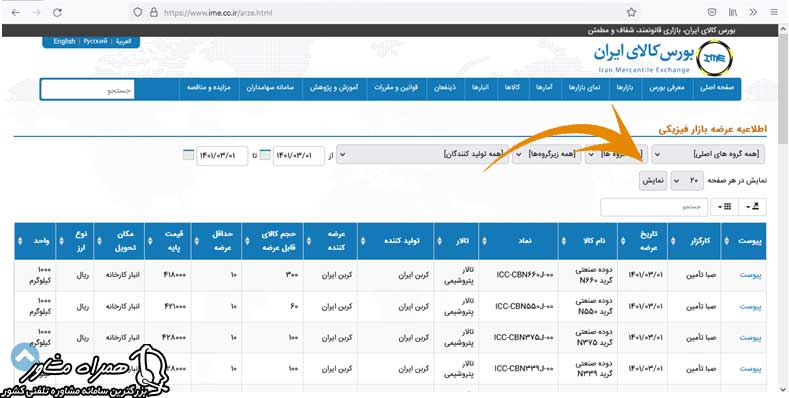The image size is (789, 398).
Task: Switch site language to Русский
Action: 95,41
